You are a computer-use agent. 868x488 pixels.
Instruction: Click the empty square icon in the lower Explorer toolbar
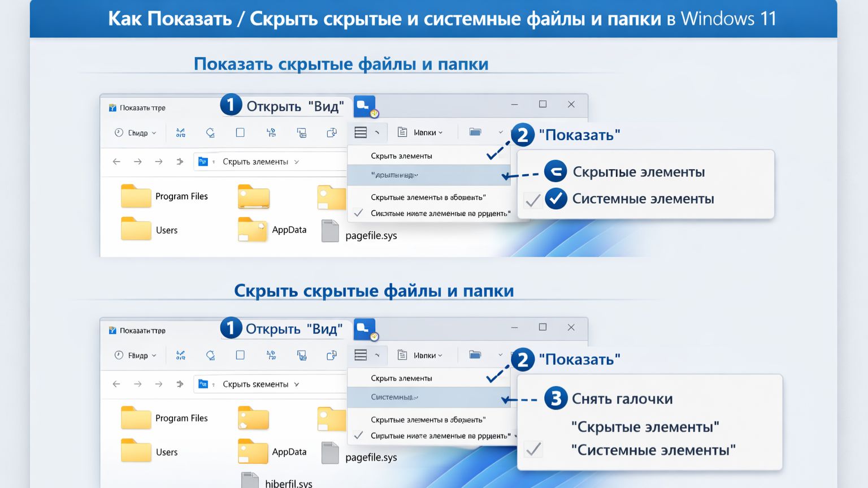coord(240,355)
